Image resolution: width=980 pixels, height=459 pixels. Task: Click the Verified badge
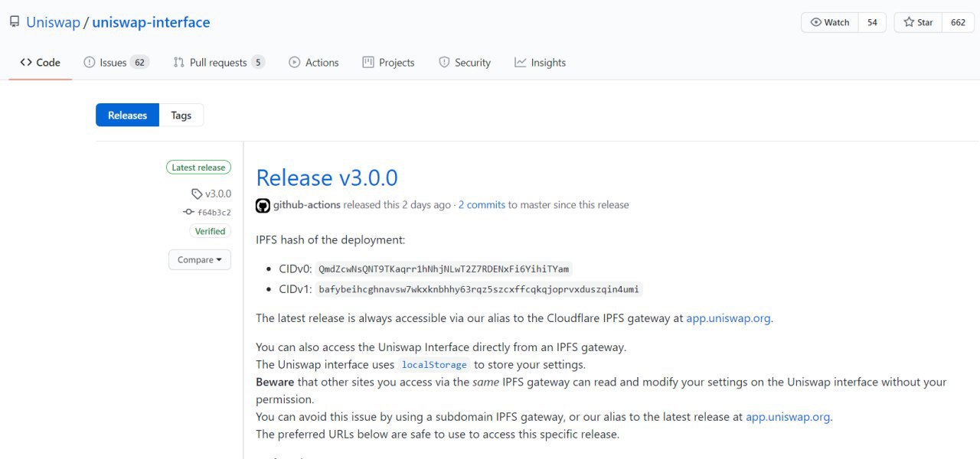pyautogui.click(x=210, y=231)
